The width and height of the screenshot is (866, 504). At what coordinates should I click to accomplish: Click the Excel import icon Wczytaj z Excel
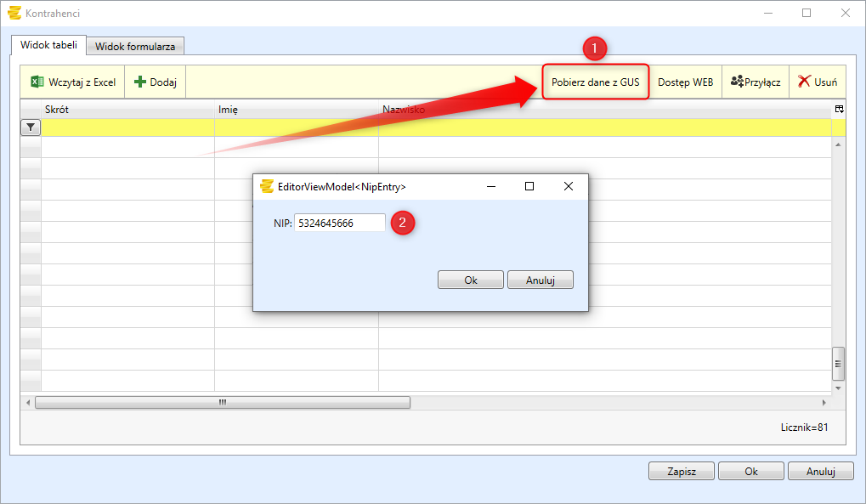pyautogui.click(x=37, y=82)
